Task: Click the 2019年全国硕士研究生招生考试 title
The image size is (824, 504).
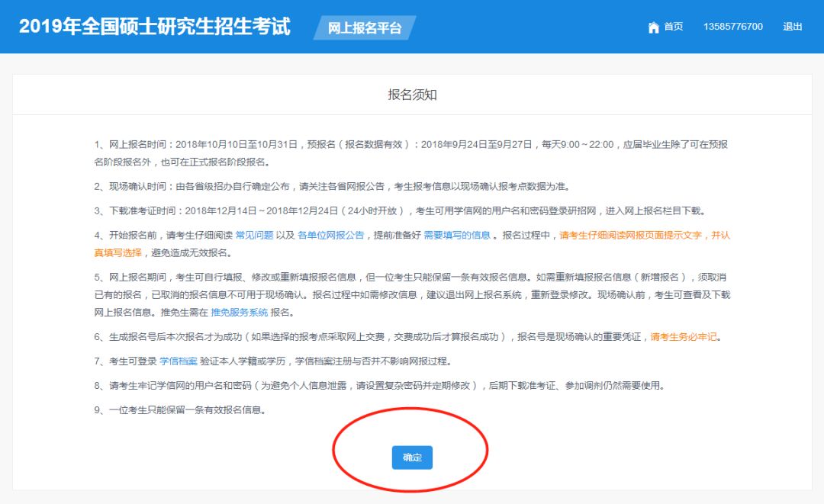Action: 155,27
